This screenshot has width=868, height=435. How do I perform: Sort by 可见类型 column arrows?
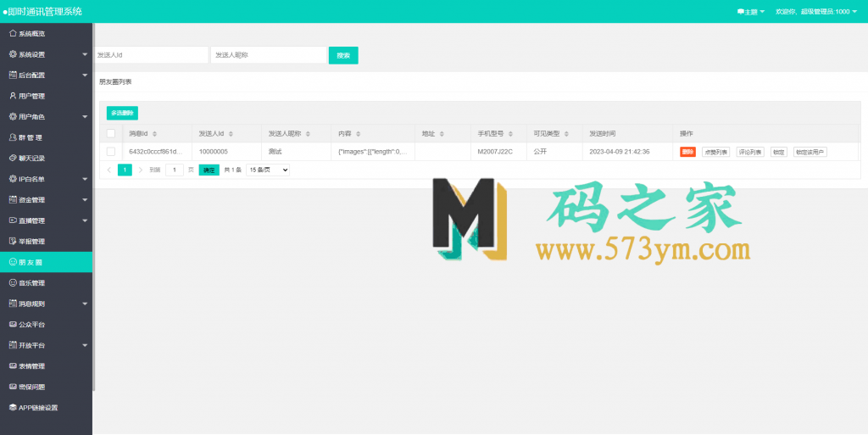(x=566, y=134)
